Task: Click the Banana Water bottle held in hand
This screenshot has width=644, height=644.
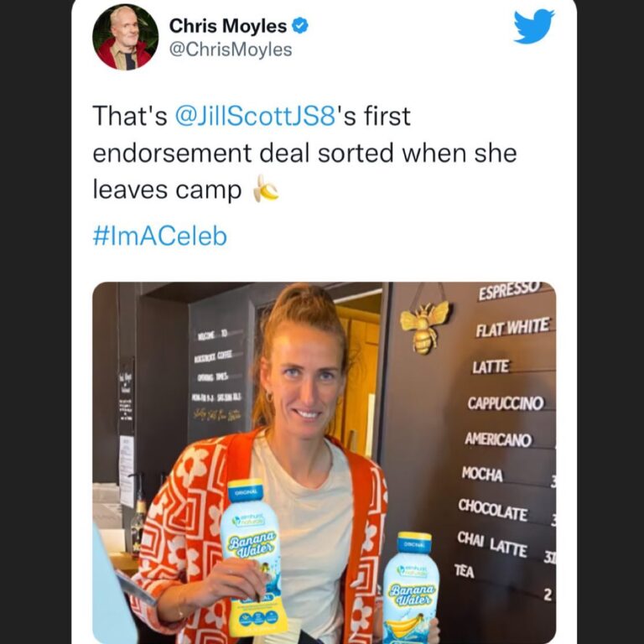Action: pyautogui.click(x=252, y=557)
